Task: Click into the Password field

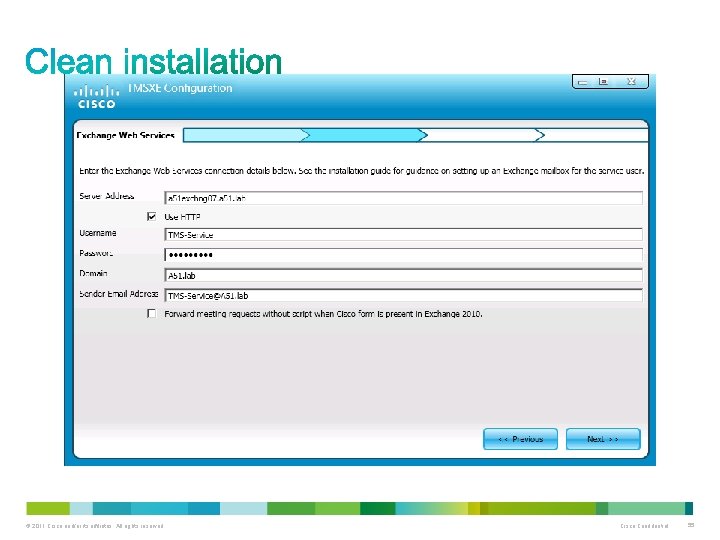Action: (x=403, y=255)
